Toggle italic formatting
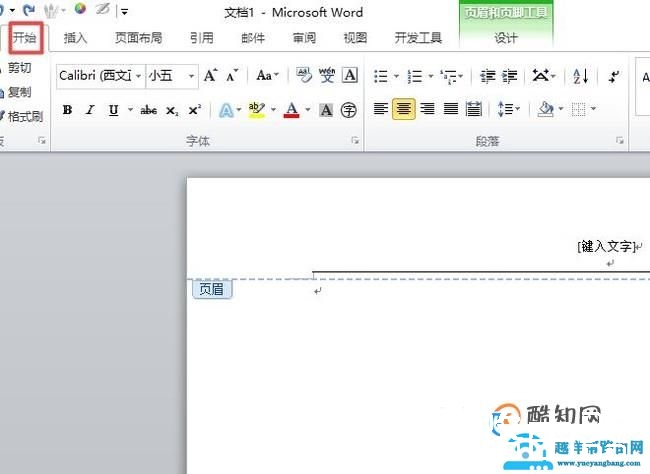Image resolution: width=650 pixels, height=474 pixels. click(90, 110)
